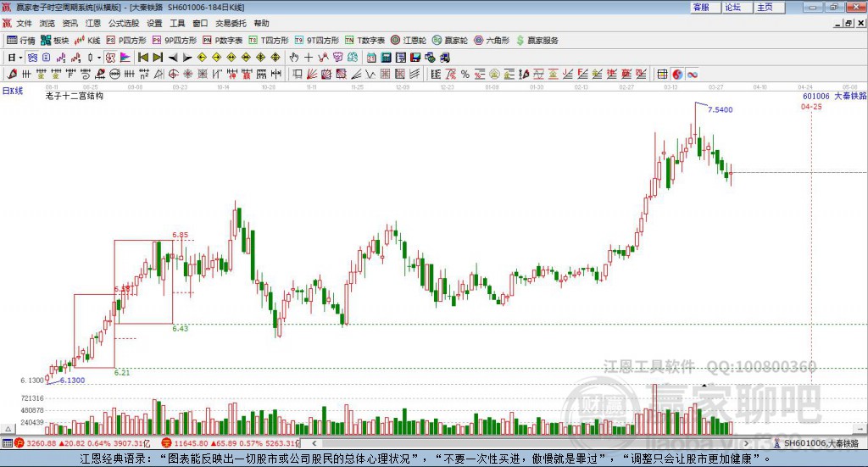
Task: Click the 3260.88 Shanghai index in status bar
Action: coord(42,443)
